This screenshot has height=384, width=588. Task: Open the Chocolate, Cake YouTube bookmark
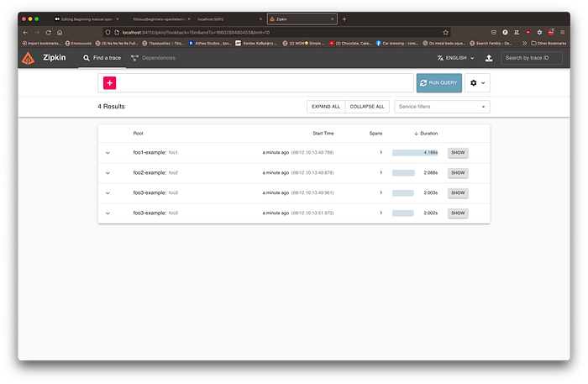pos(350,43)
